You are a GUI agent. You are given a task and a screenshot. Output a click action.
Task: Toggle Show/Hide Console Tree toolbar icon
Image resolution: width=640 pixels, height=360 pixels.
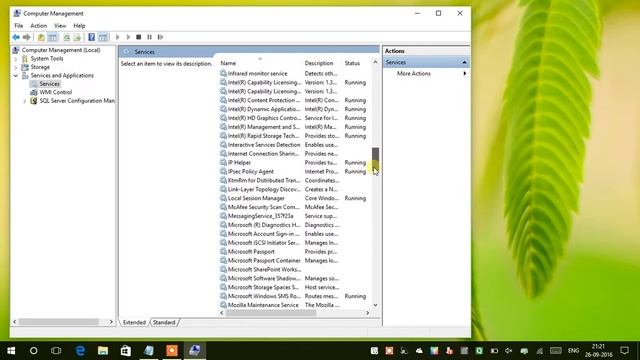coord(53,37)
